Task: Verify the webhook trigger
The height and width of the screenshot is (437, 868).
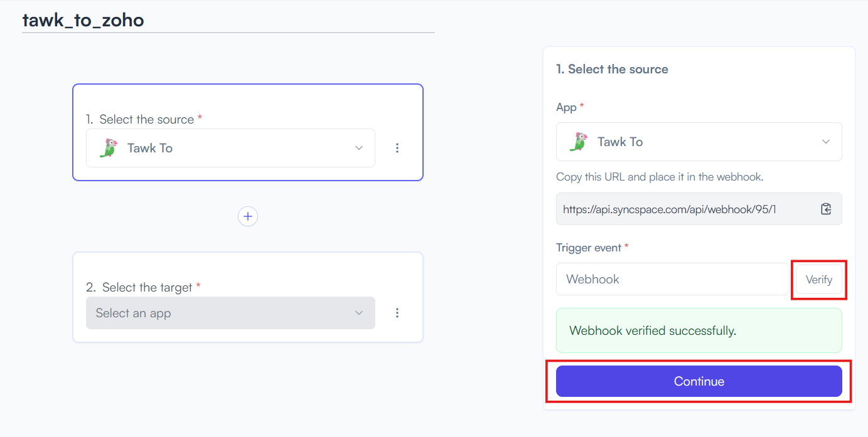Action: point(819,280)
